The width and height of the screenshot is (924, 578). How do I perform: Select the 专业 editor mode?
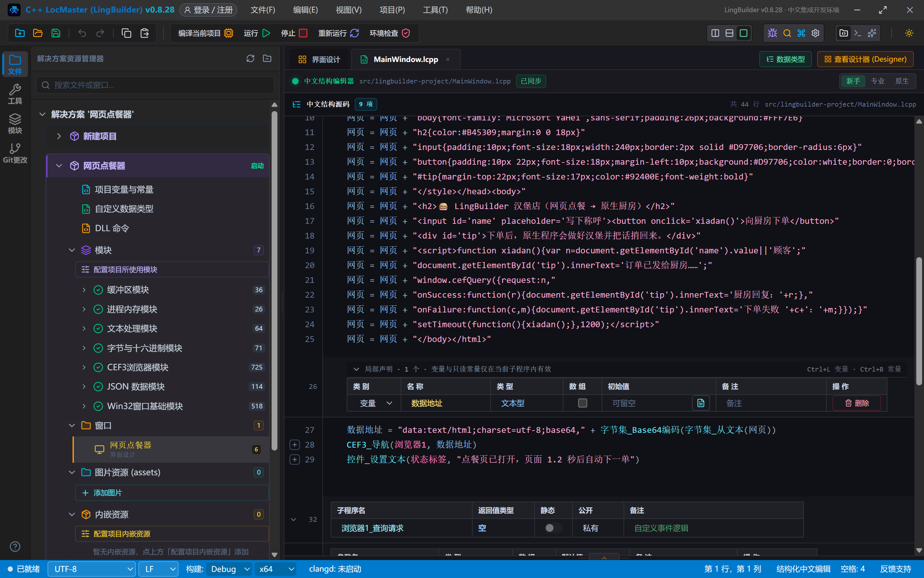(x=878, y=81)
